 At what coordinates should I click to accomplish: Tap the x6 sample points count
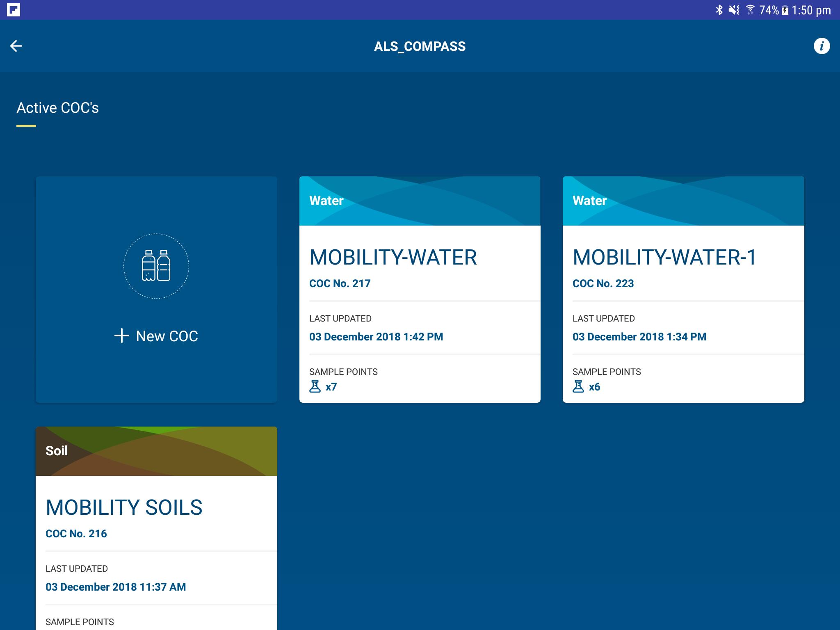(x=594, y=387)
